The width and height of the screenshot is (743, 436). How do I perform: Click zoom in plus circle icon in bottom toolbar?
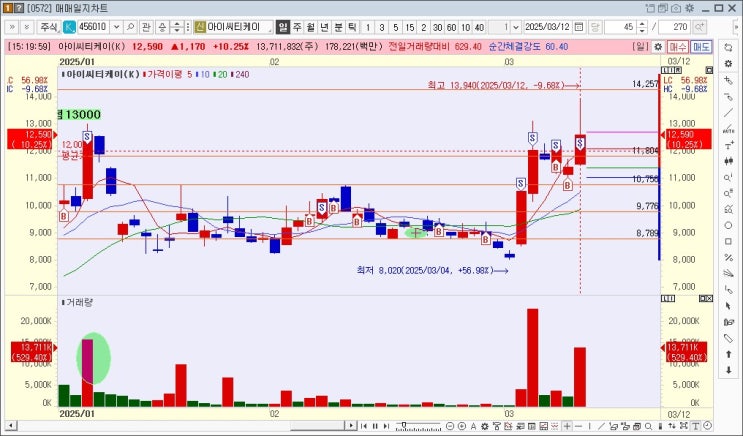point(462,426)
